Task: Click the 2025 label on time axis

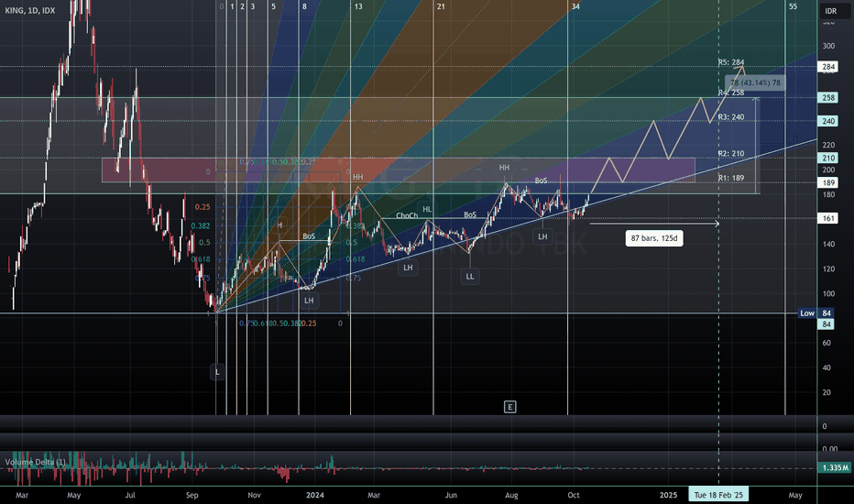Action: click(668, 495)
